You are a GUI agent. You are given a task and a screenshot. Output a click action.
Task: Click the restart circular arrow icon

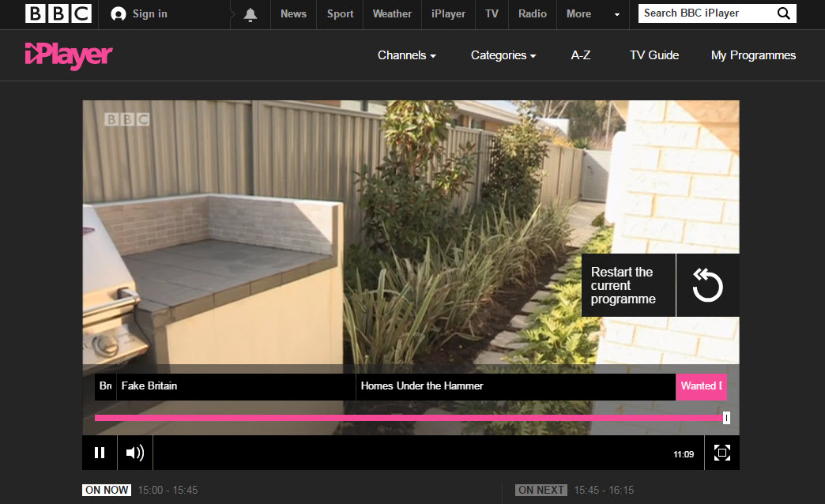pyautogui.click(x=708, y=285)
